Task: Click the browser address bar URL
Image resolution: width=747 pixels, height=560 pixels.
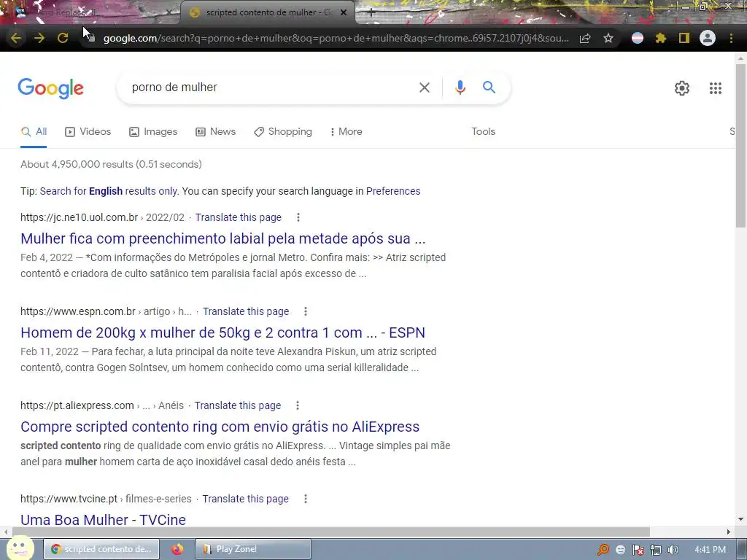Action: (x=336, y=38)
